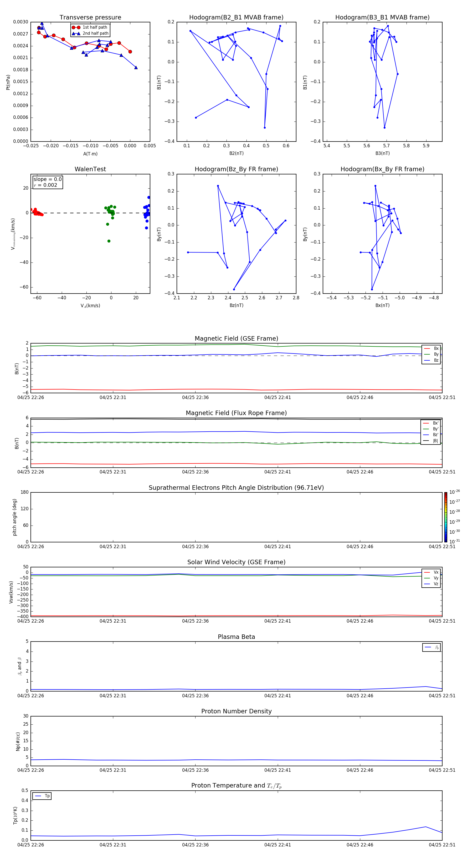The image size is (473, 868).
Task: Click the "1st half path" legend entry
Action: pos(90,27)
